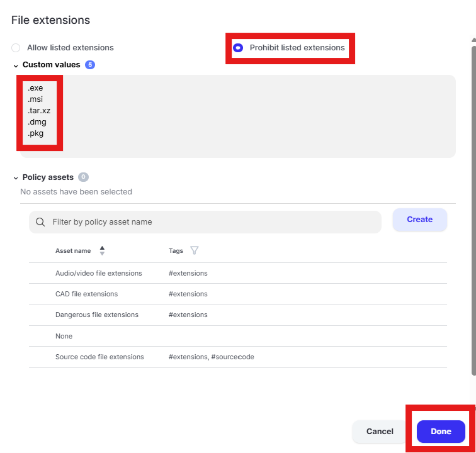Select Source code file extensions asset
476x453 pixels.
(x=238, y=357)
